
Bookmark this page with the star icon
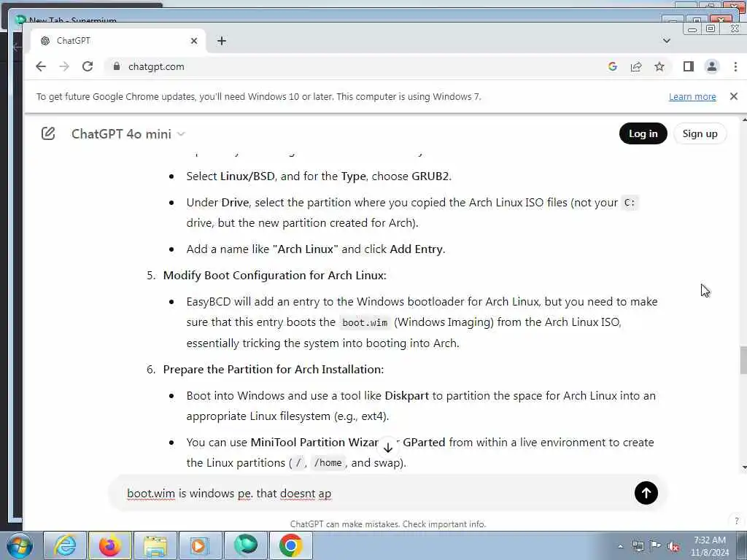(x=659, y=66)
